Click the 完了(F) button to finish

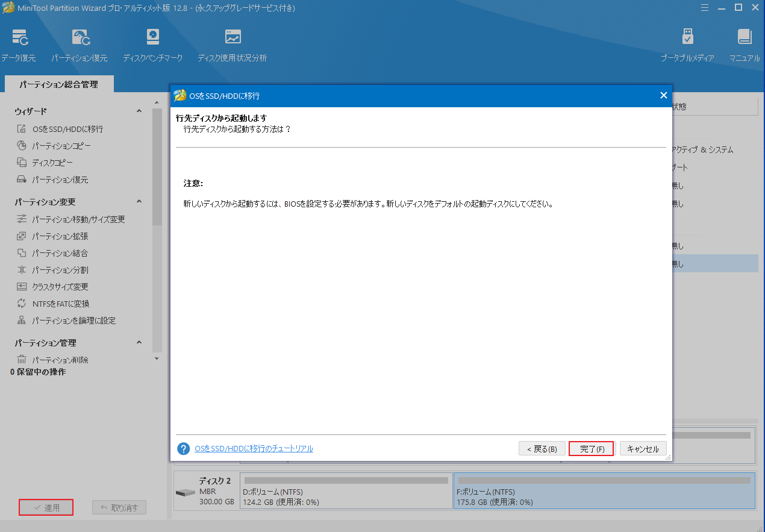coord(591,448)
